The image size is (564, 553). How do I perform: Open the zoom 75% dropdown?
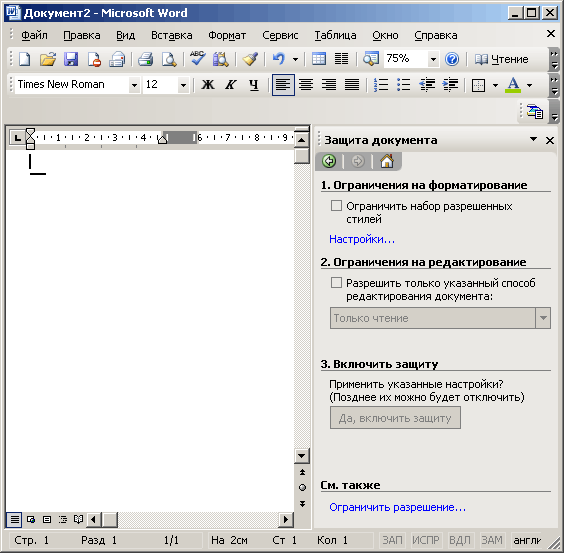click(x=433, y=59)
